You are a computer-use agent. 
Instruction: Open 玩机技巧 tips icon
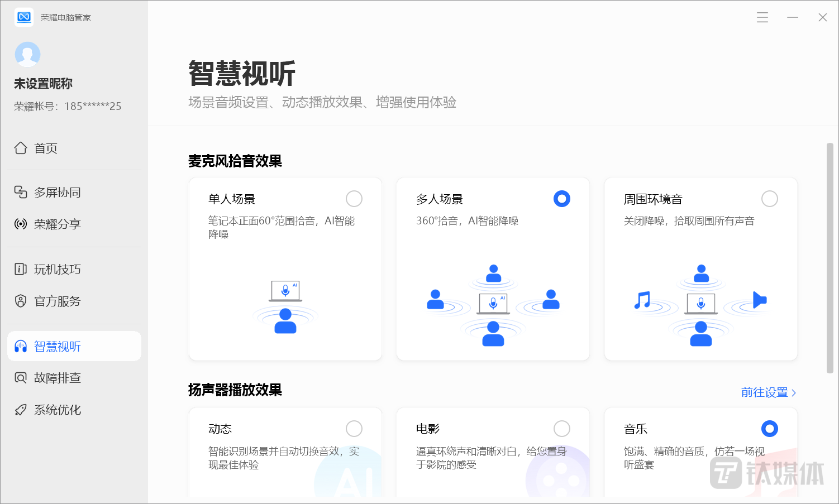click(21, 269)
